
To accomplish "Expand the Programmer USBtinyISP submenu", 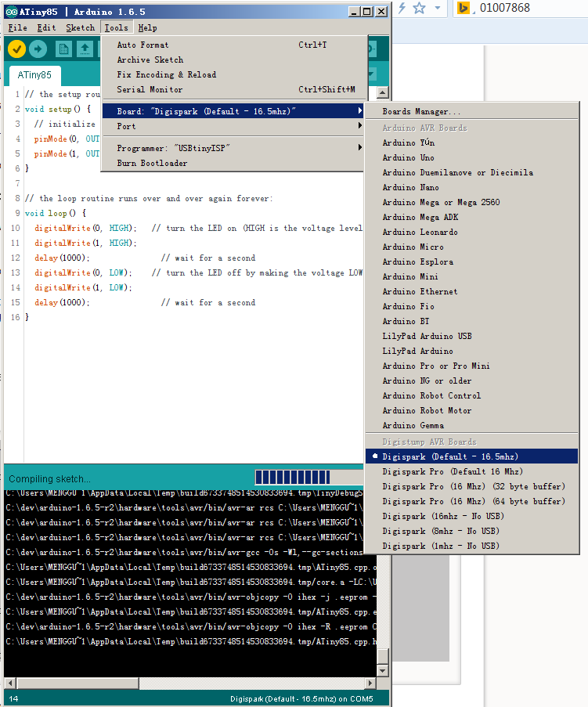I will [233, 148].
